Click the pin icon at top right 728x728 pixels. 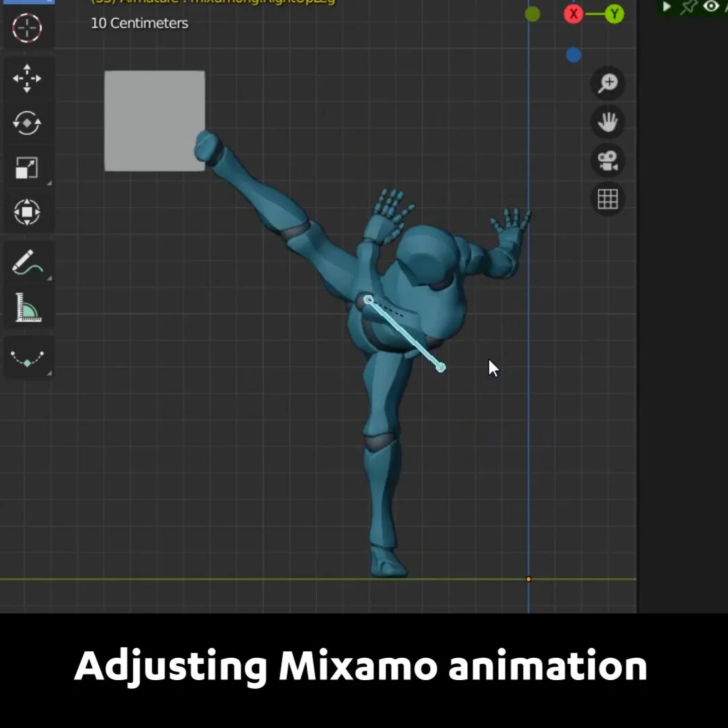click(x=689, y=7)
